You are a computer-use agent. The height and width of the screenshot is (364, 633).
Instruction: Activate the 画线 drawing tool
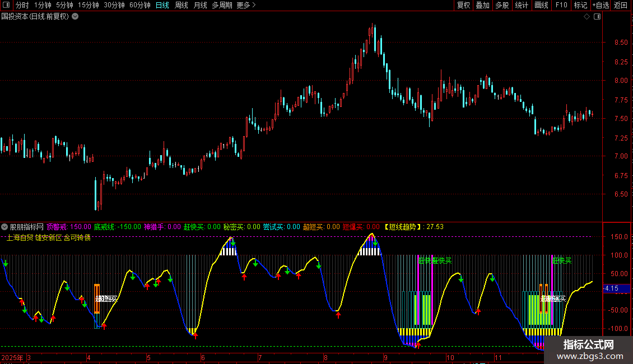click(541, 6)
